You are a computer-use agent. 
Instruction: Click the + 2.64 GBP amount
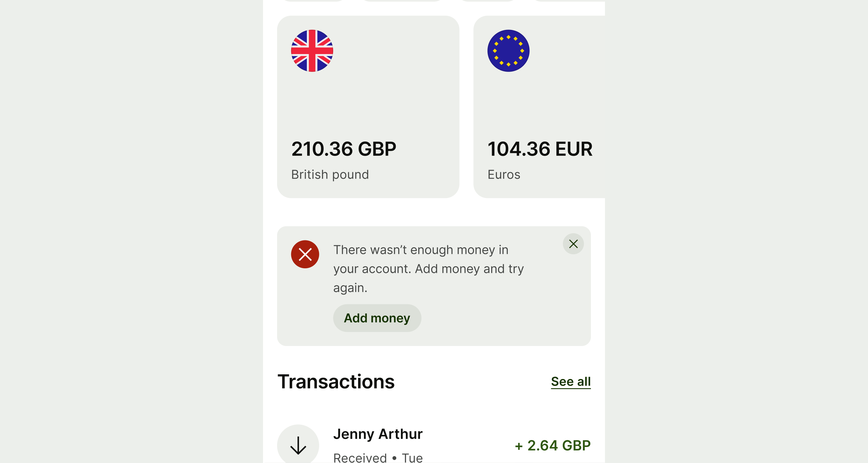tap(553, 445)
